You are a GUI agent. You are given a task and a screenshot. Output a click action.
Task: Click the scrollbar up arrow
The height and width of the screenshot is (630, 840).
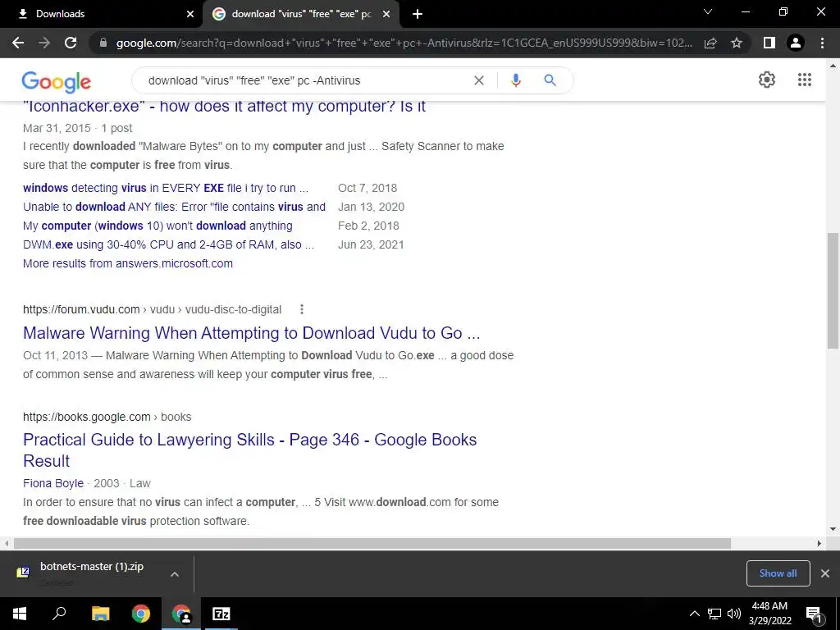coord(833,66)
